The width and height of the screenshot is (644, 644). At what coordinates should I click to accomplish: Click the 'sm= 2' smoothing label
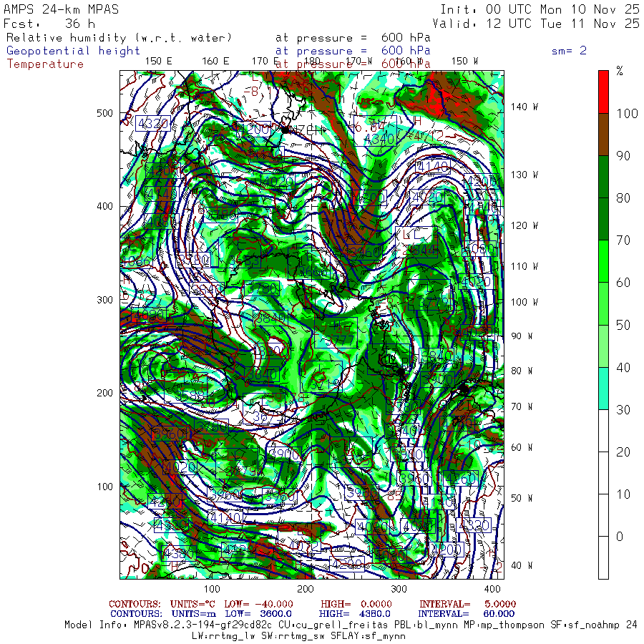569,51
